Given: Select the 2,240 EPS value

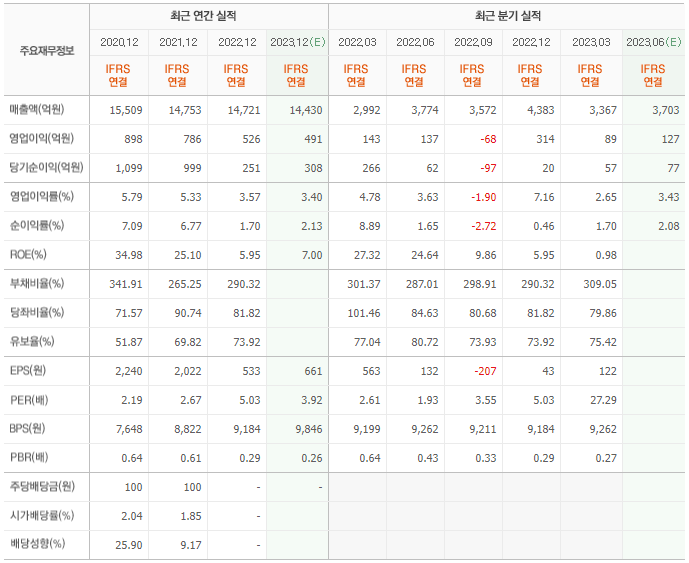Looking at the screenshot, I should tap(129, 371).
